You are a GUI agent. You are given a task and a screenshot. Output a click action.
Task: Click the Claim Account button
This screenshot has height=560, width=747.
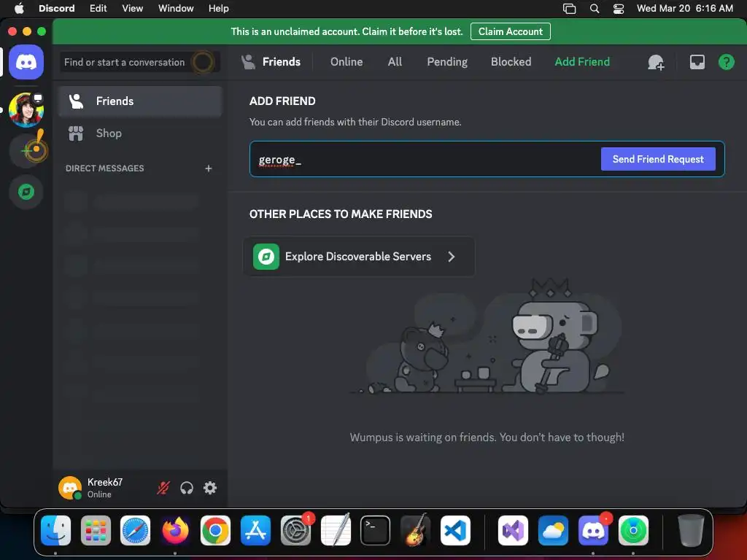coord(510,31)
